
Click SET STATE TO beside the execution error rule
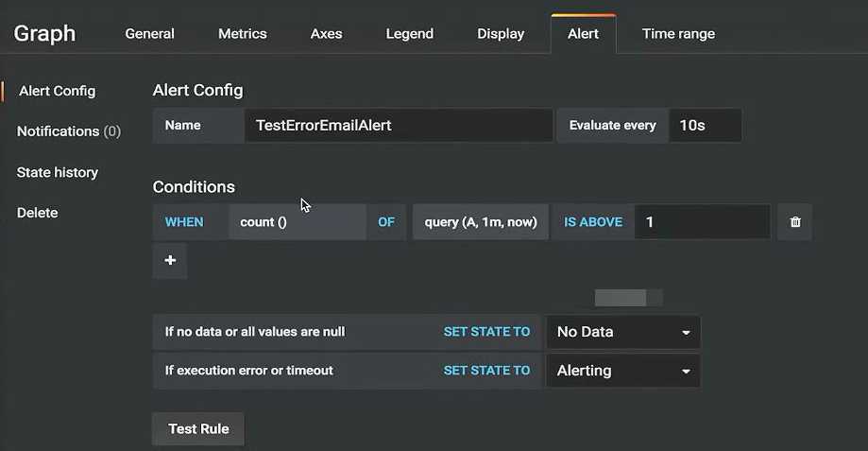(486, 371)
